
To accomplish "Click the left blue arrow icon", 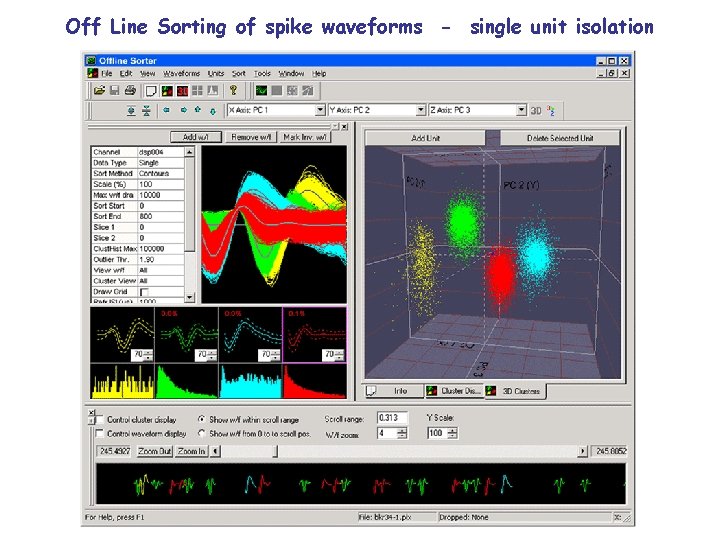I will [x=166, y=110].
